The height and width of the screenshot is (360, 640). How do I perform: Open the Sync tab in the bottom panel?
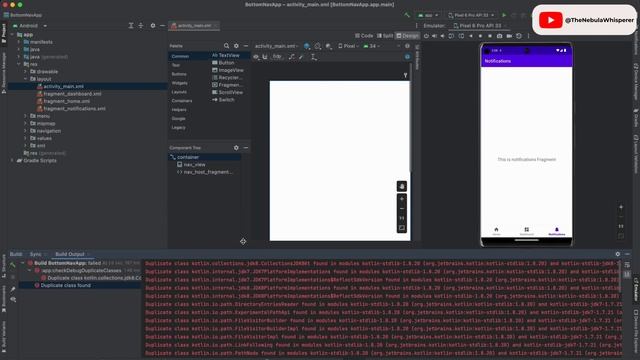click(x=36, y=254)
